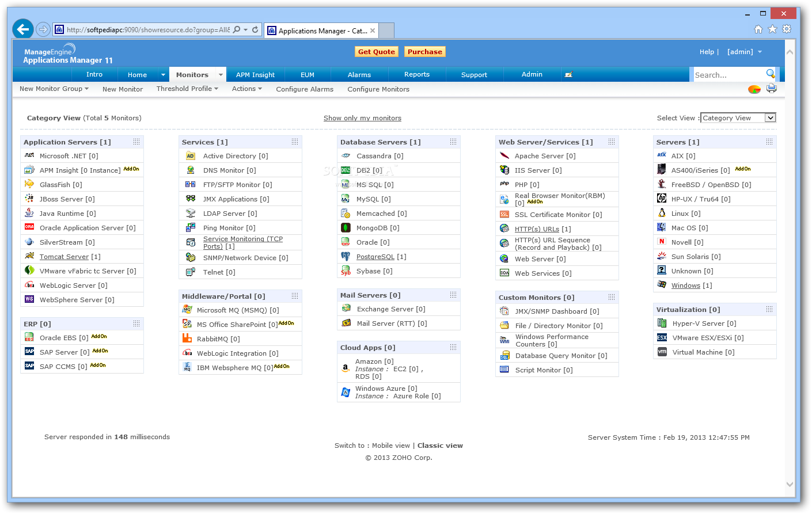Open the printer-friendly icon
Screen dimensions: 812x514
772,88
